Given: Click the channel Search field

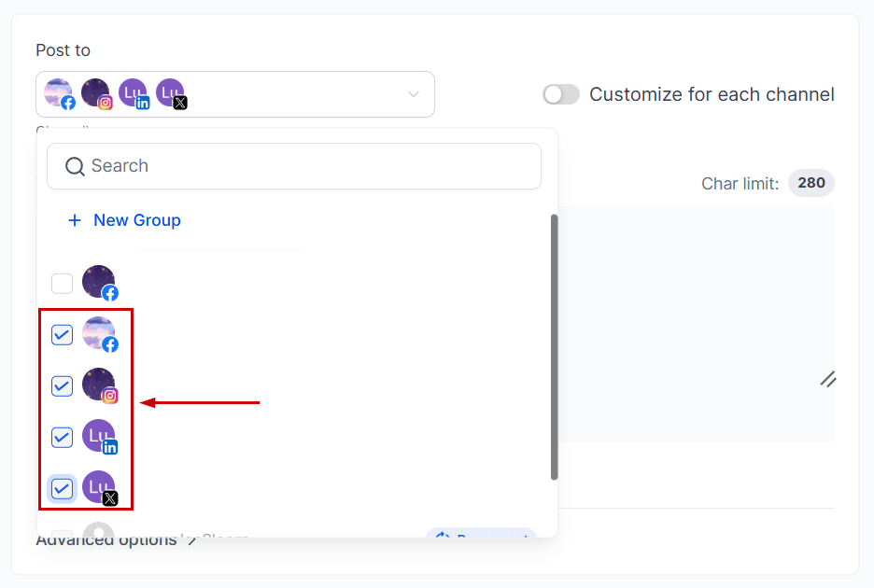Looking at the screenshot, I should (x=294, y=166).
